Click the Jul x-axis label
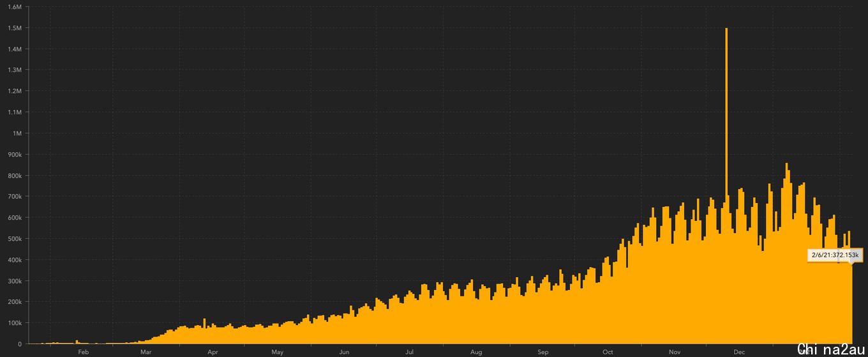 pyautogui.click(x=409, y=352)
